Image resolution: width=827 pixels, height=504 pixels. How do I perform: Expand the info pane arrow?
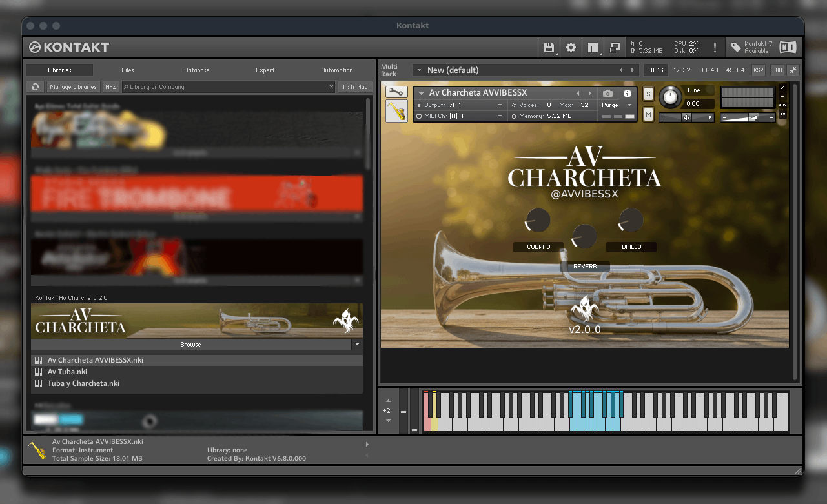367,444
